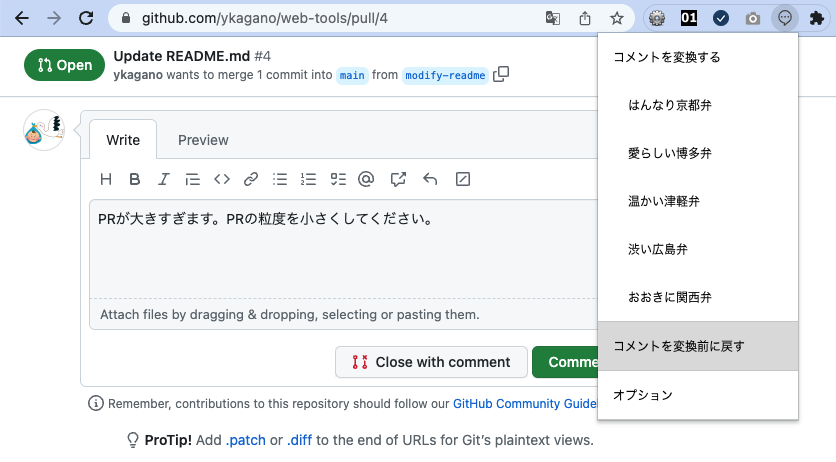Insert a saved reply arrow icon
Image resolution: width=836 pixels, height=462 pixels.
pyautogui.click(x=430, y=179)
